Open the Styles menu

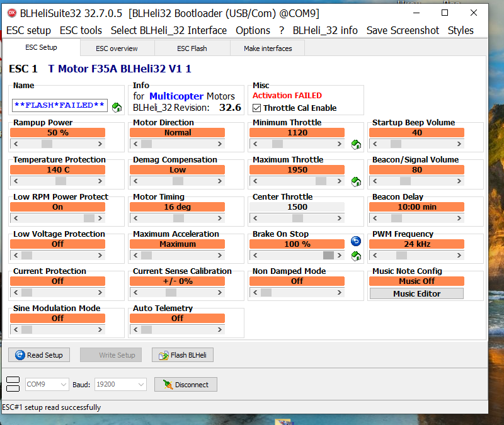[461, 30]
